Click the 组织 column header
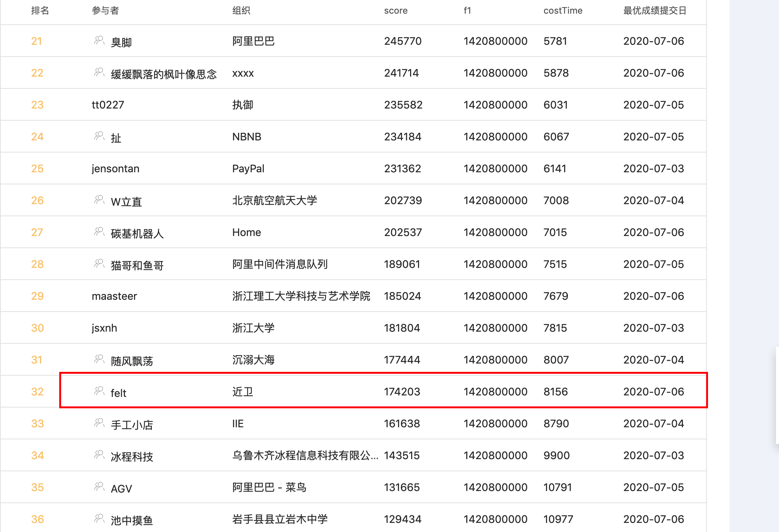Image resolution: width=779 pixels, height=532 pixels. point(241,11)
